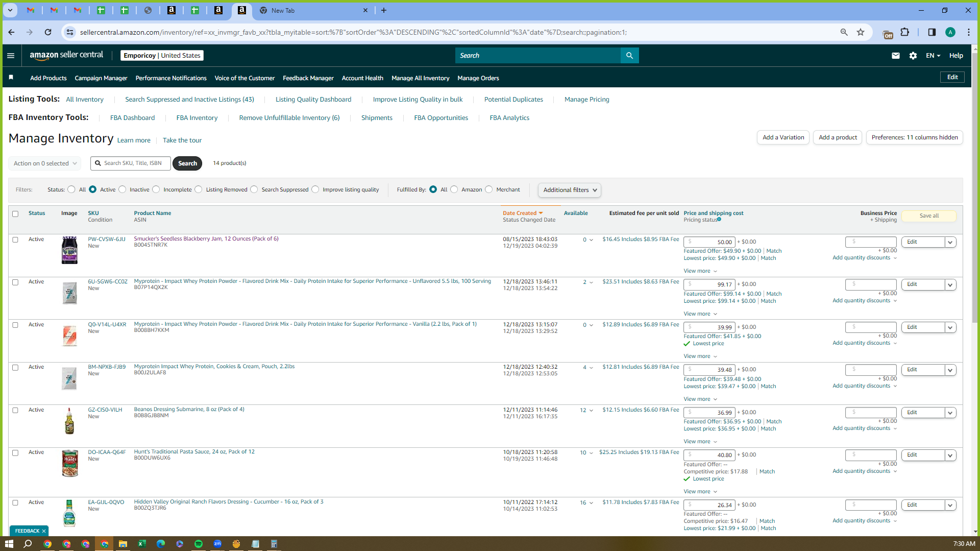The height and width of the screenshot is (551, 980).
Task: Select the Beanos Dressing row checkbox
Action: [15, 410]
